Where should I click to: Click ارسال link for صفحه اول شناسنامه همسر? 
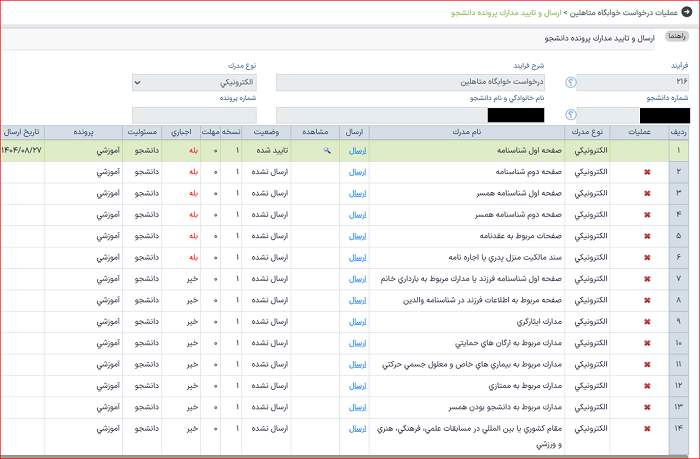point(357,193)
